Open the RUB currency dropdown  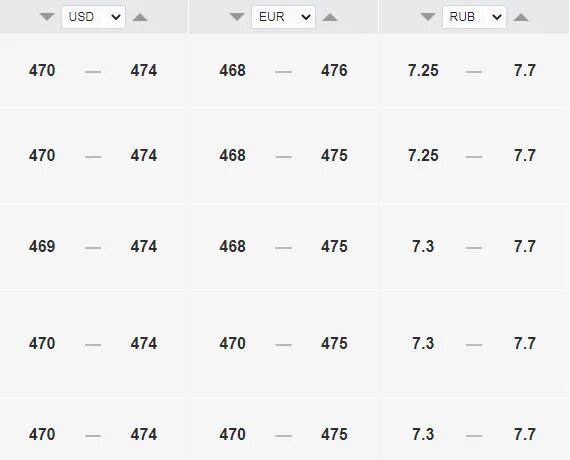click(x=474, y=17)
